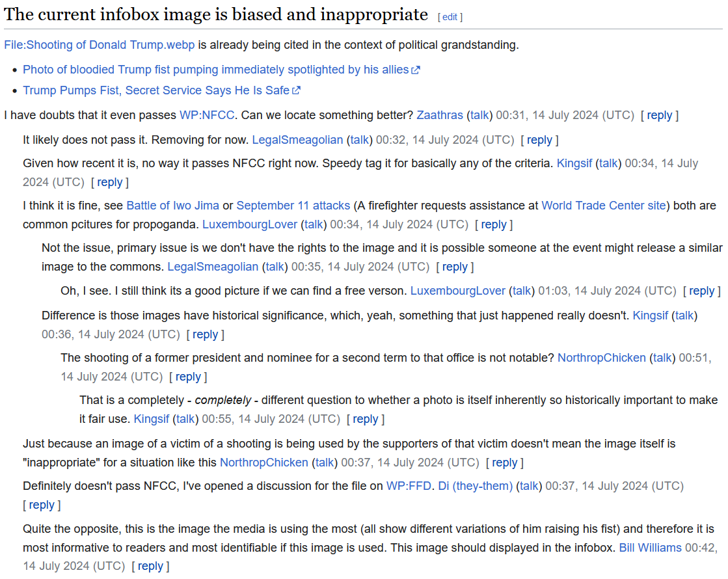Click the heading 'The current infobox image is biased and inappropriate'
The image size is (728, 579).
click(x=216, y=15)
